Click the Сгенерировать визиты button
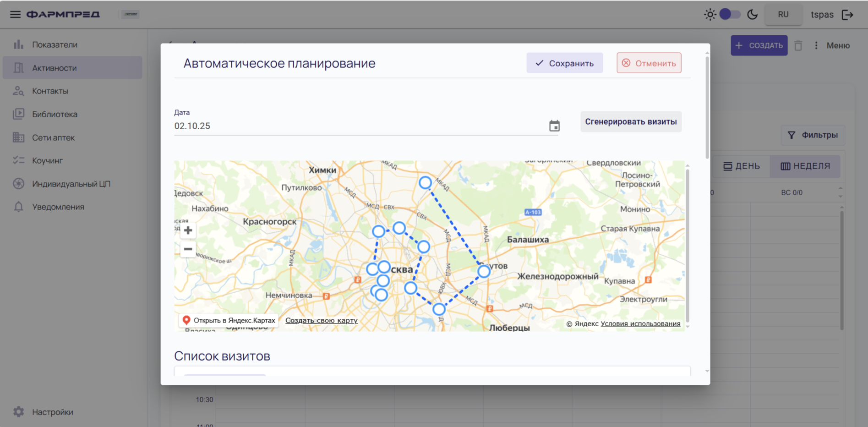This screenshot has height=427, width=868. pos(631,122)
